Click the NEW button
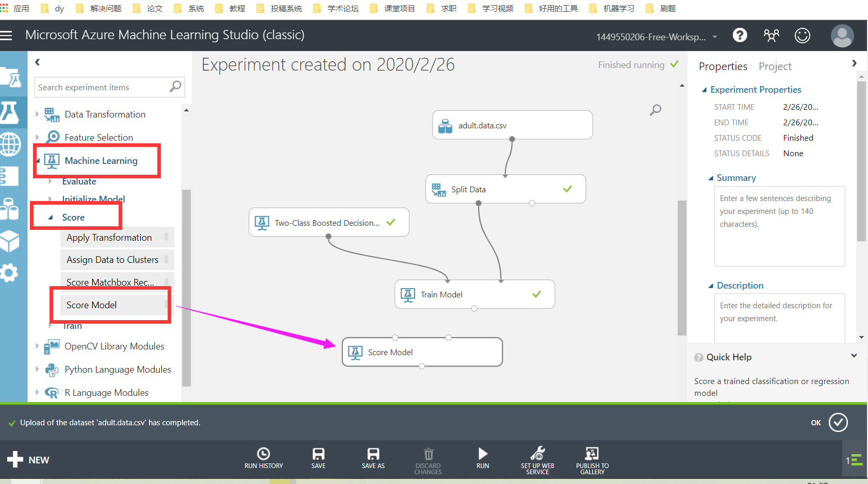 click(x=28, y=460)
